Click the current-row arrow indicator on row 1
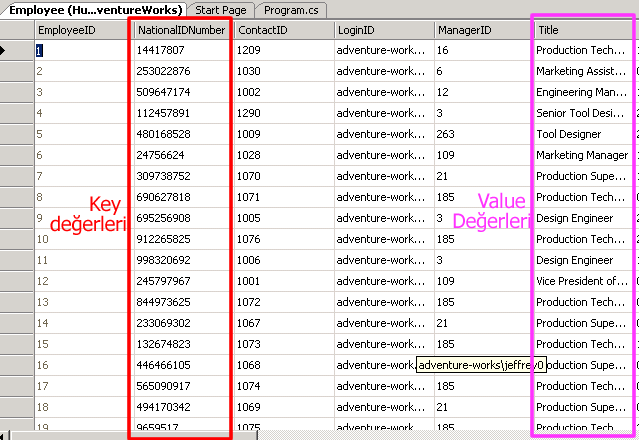Image resolution: width=639 pixels, height=440 pixels. click(x=15, y=49)
